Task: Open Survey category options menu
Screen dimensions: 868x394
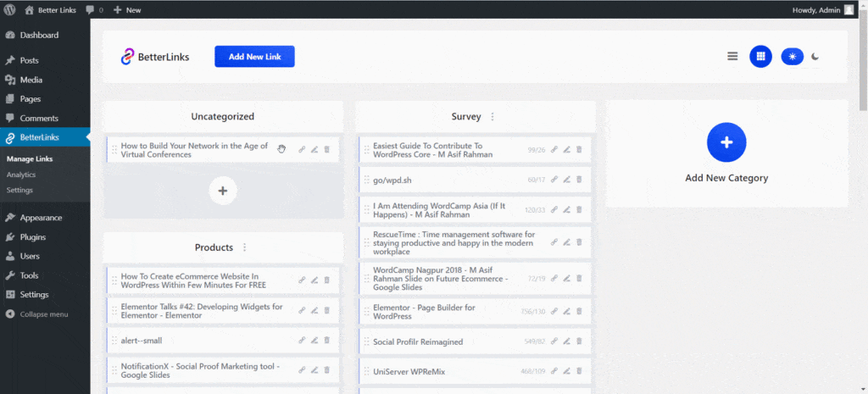Action: click(492, 117)
